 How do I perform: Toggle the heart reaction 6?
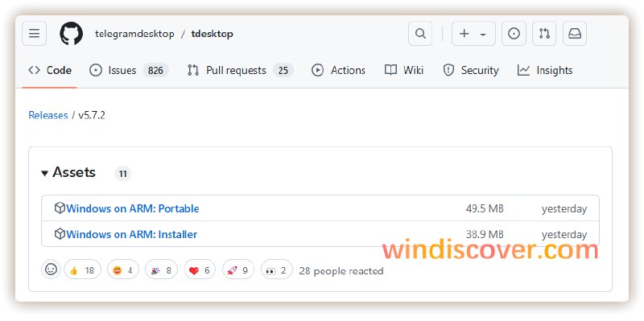(200, 270)
